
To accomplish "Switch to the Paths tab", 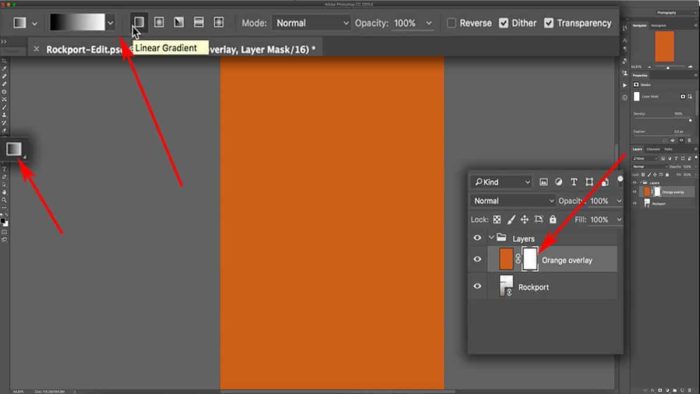I will click(668, 149).
